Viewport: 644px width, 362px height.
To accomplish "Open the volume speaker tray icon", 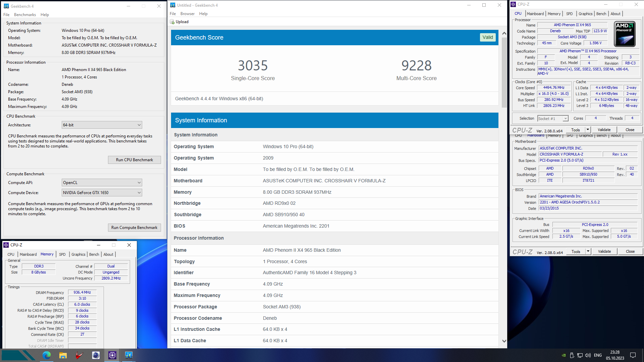I will (588, 355).
